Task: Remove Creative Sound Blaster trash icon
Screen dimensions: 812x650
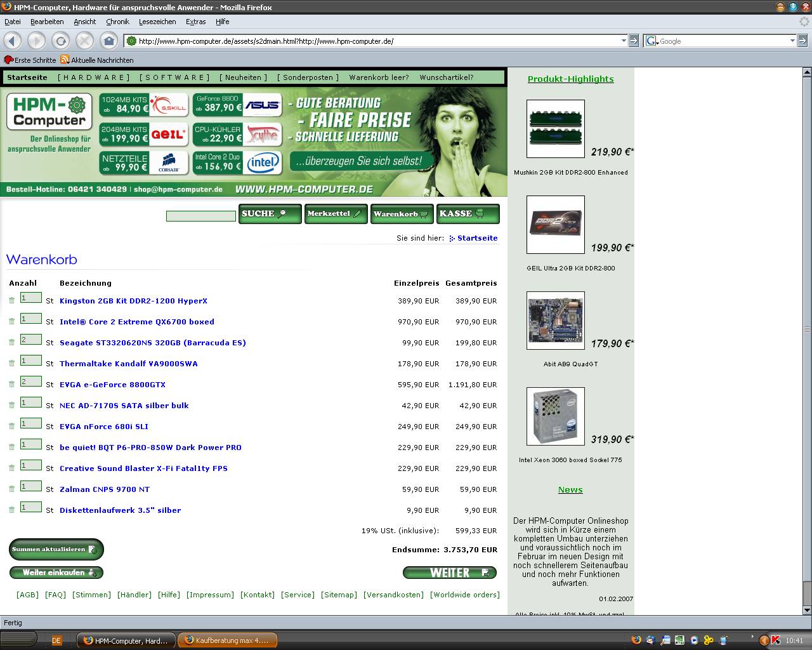Action: 11,468
